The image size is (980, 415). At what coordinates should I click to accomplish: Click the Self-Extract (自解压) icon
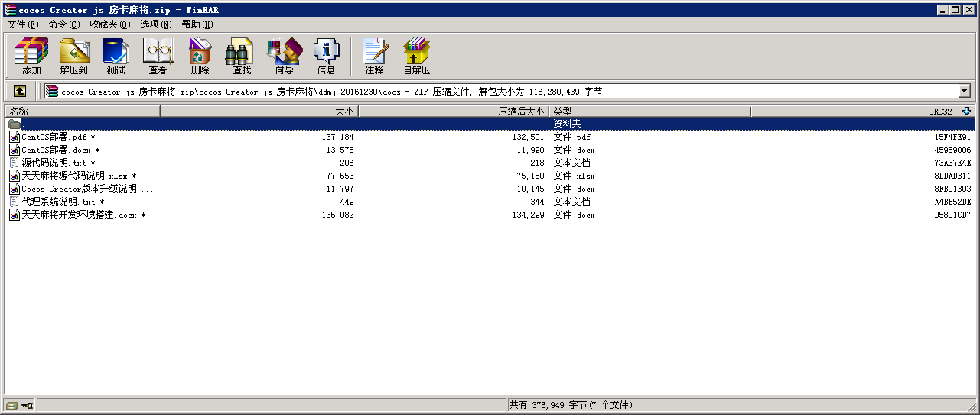click(417, 56)
